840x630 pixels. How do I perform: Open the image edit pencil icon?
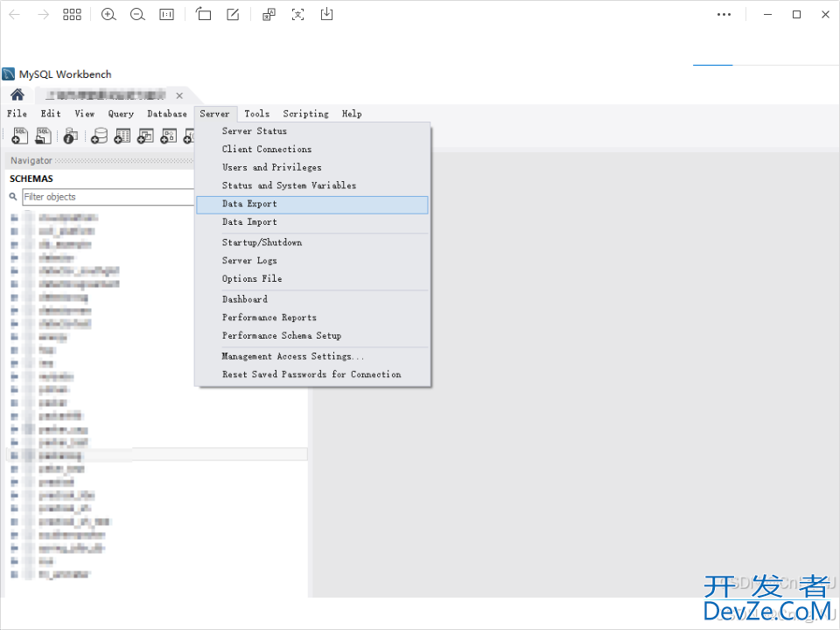(233, 15)
